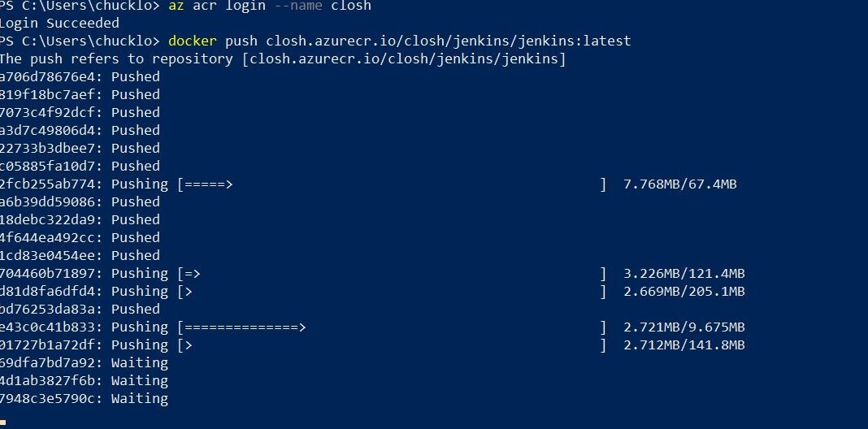Click the 7.768MB/67.4MB progress size text
Image resolution: width=868 pixels, height=429 pixels.
click(679, 184)
